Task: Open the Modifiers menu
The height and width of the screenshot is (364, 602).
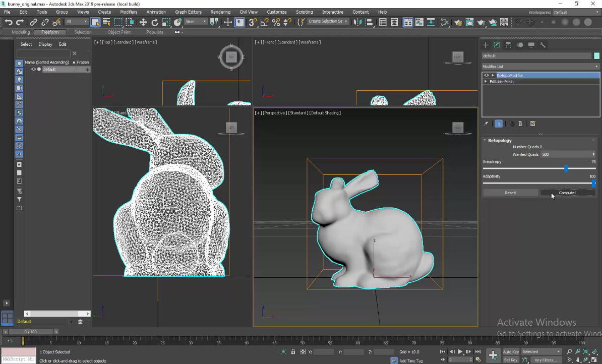Action: pyautogui.click(x=129, y=12)
